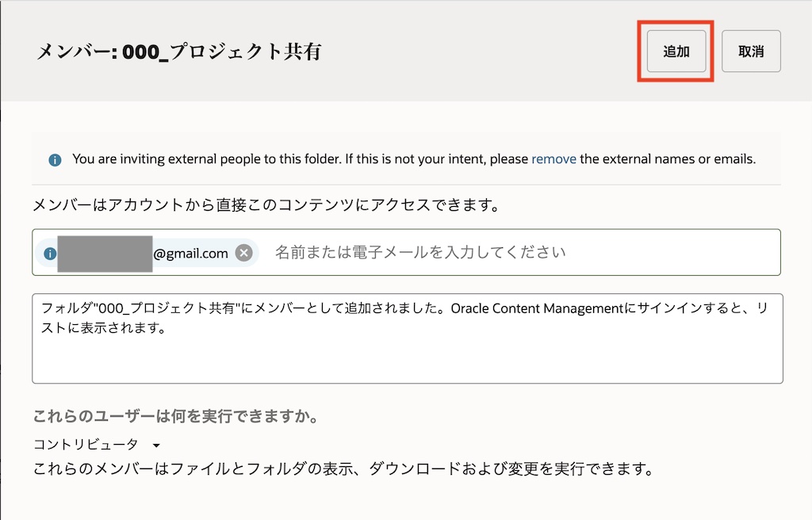Click inside the invitation message text box
This screenshot has height=520, width=812.
407,357
